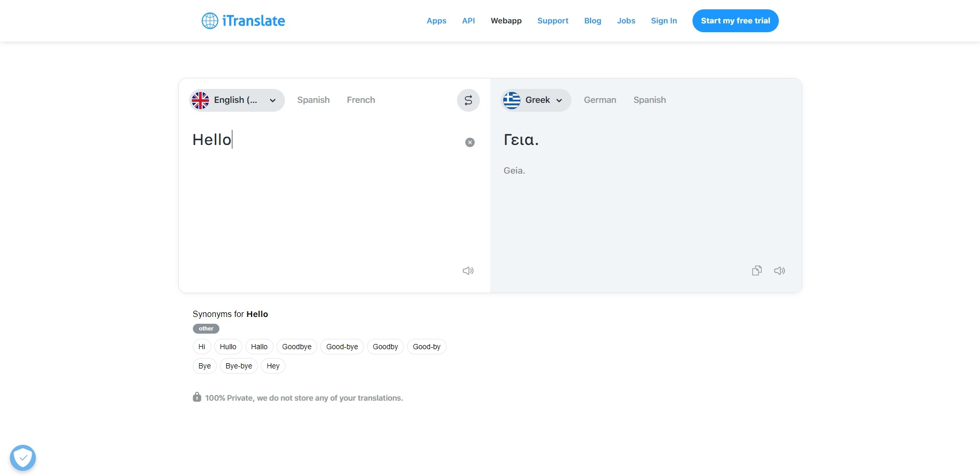Choose German as target language
The image size is (980, 476).
[x=599, y=100]
